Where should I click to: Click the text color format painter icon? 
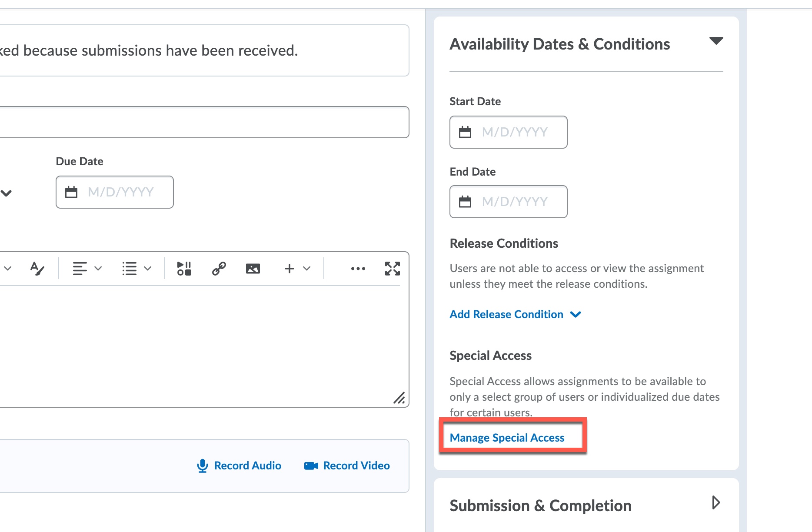pyautogui.click(x=37, y=269)
